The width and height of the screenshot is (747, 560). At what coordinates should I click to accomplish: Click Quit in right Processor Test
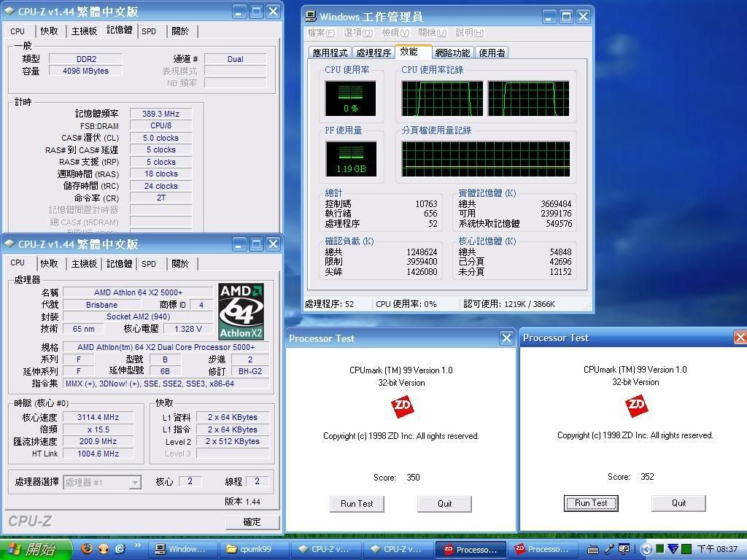click(x=679, y=503)
